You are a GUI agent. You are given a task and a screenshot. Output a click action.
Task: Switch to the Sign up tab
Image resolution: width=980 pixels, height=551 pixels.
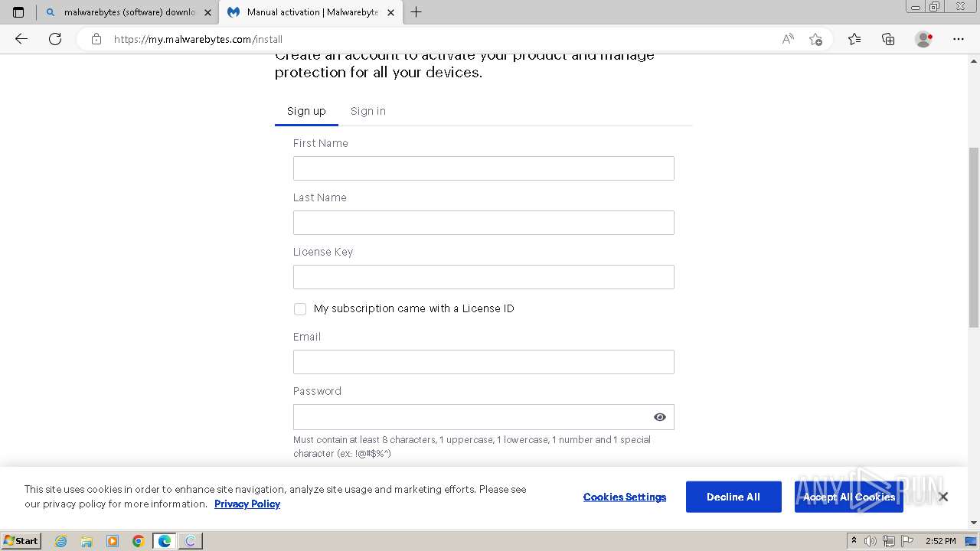(x=306, y=111)
